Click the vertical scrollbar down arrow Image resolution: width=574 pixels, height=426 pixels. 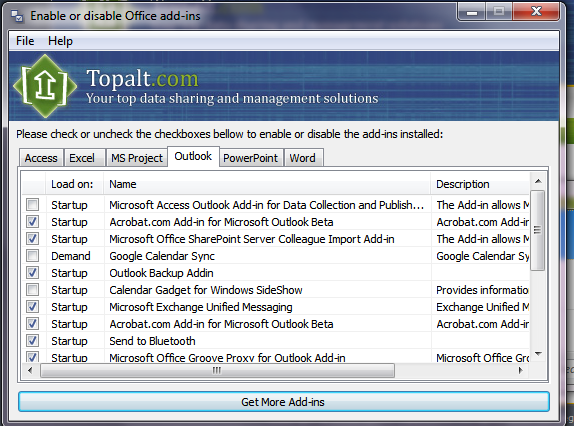(x=538, y=354)
